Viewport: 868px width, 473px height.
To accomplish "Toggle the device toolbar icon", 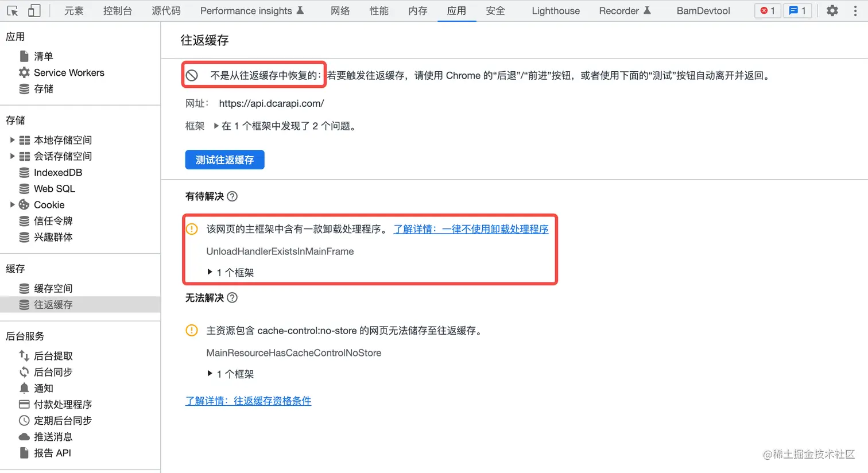I will [x=34, y=10].
